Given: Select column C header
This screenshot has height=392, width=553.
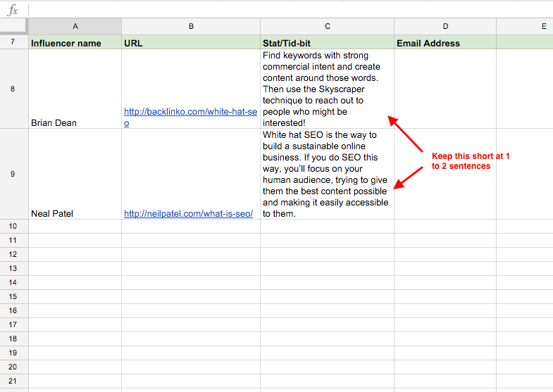Looking at the screenshot, I should coord(328,27).
